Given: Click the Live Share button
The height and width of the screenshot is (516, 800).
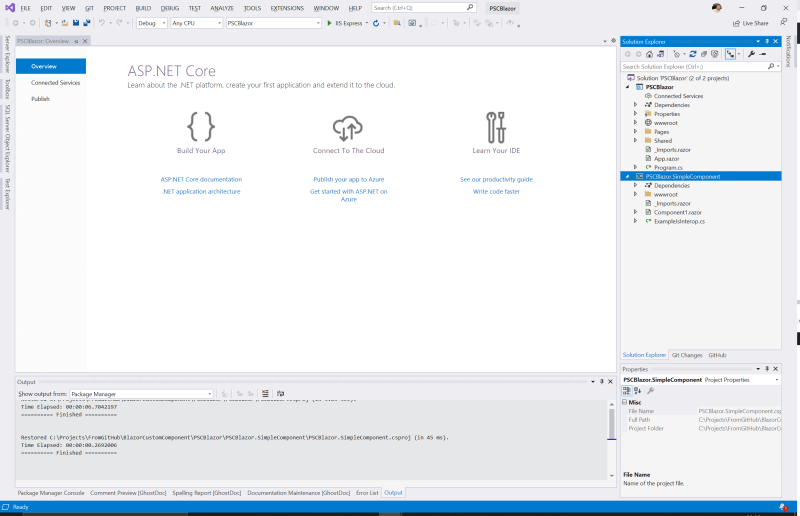Looking at the screenshot, I should click(751, 23).
